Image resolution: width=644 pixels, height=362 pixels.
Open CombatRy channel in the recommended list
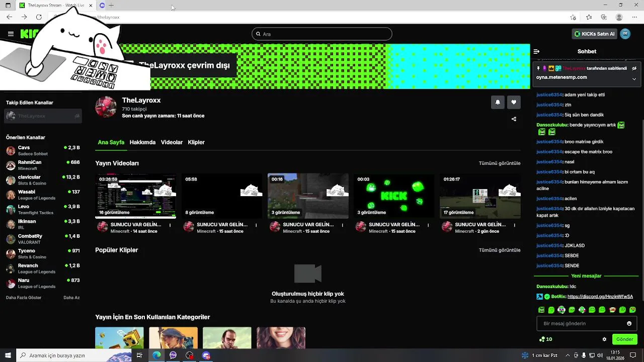click(43, 239)
